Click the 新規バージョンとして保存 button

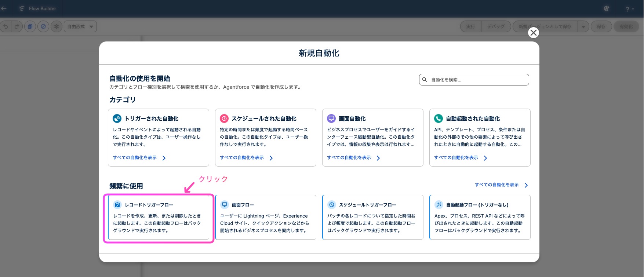click(545, 26)
